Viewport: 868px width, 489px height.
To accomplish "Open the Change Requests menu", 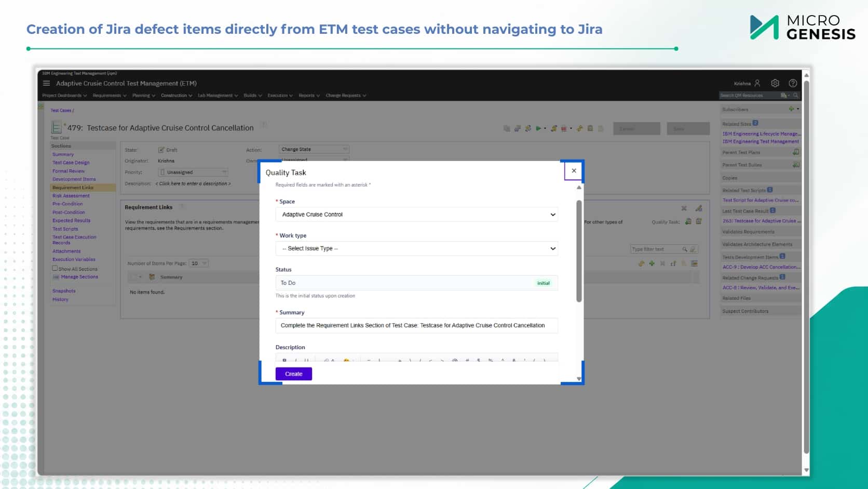I will (x=346, y=96).
